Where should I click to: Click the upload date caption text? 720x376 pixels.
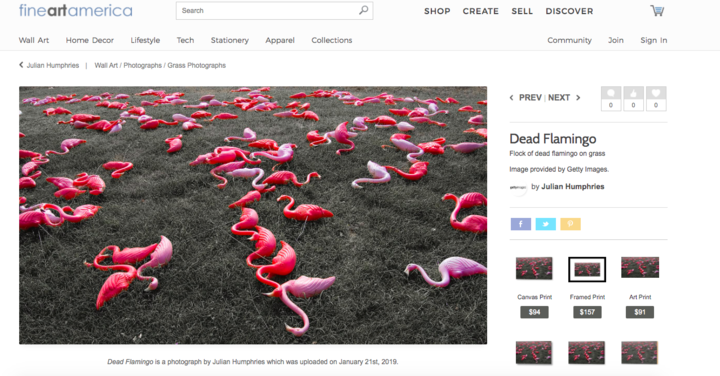253,362
